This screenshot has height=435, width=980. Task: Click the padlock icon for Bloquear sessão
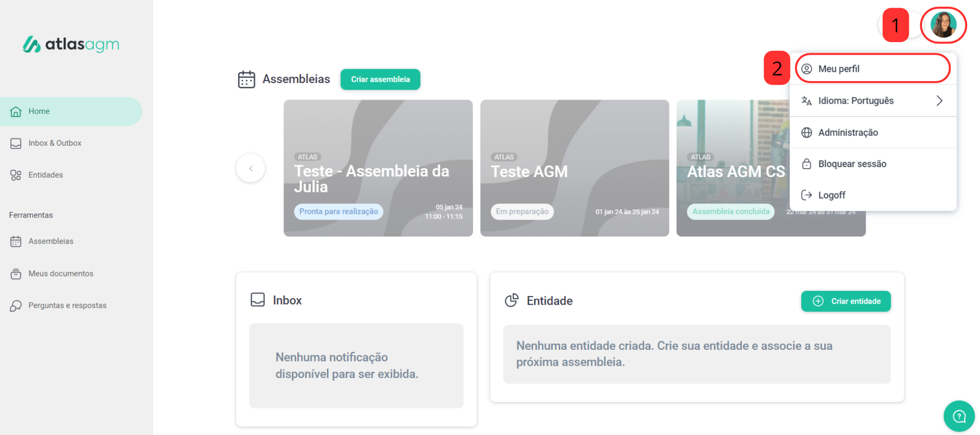click(x=806, y=164)
